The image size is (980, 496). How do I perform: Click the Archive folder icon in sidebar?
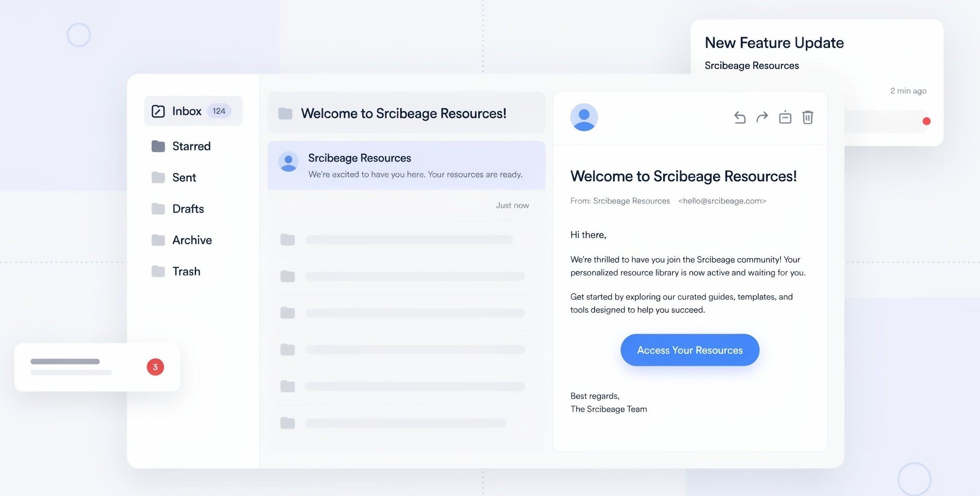pyautogui.click(x=158, y=240)
